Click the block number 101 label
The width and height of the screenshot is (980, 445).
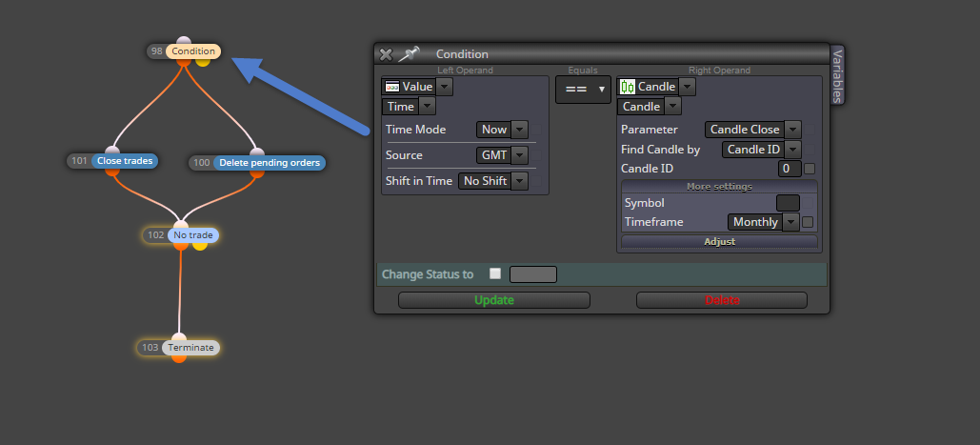(x=79, y=161)
